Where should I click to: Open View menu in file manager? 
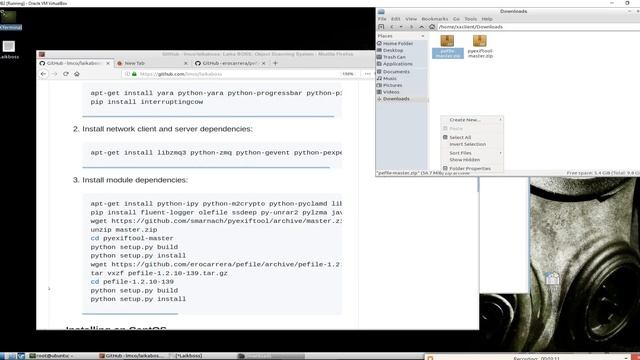(411, 19)
